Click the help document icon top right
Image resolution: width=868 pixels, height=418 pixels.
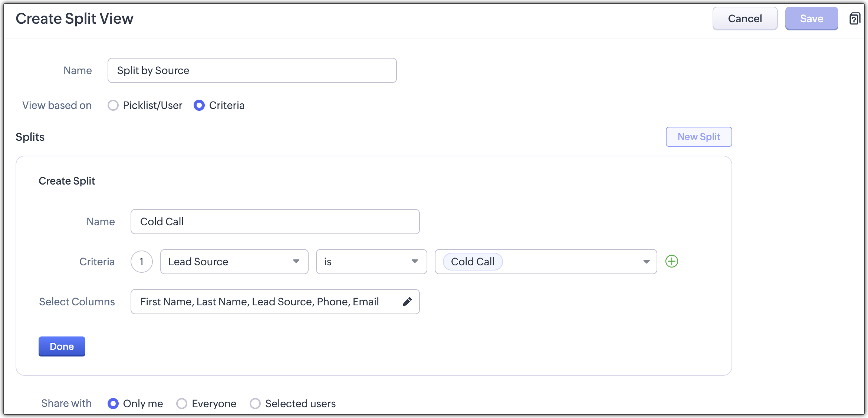[x=855, y=19]
